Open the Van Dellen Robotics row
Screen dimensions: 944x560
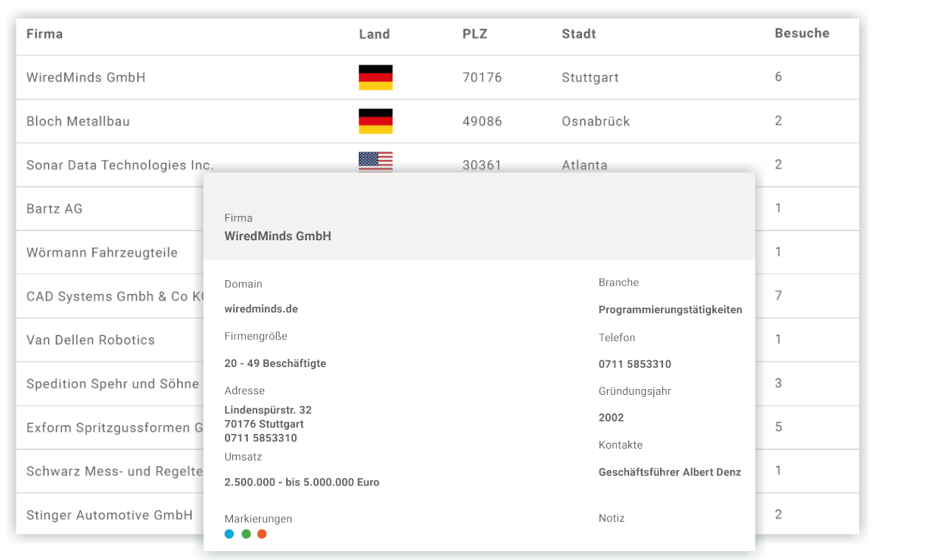click(x=91, y=340)
